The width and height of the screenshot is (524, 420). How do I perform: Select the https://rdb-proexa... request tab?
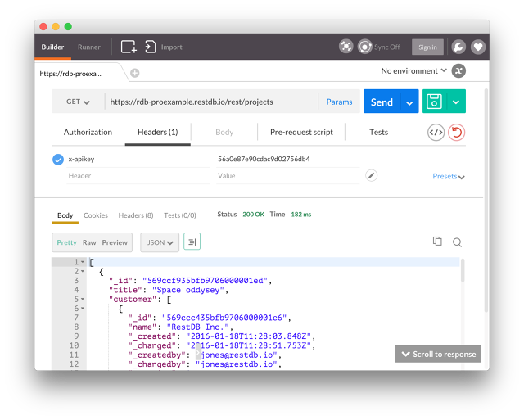click(70, 74)
